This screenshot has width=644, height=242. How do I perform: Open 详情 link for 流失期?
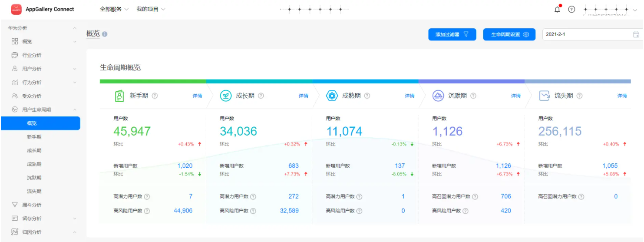coord(622,96)
